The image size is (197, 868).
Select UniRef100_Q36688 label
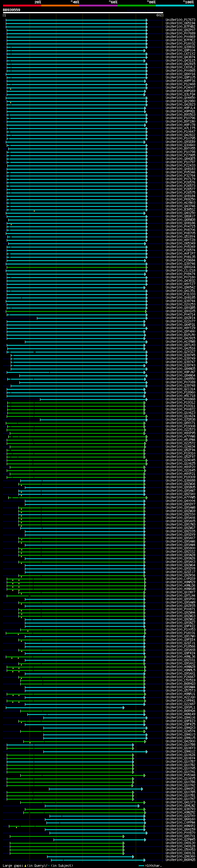[x=180, y=481]
